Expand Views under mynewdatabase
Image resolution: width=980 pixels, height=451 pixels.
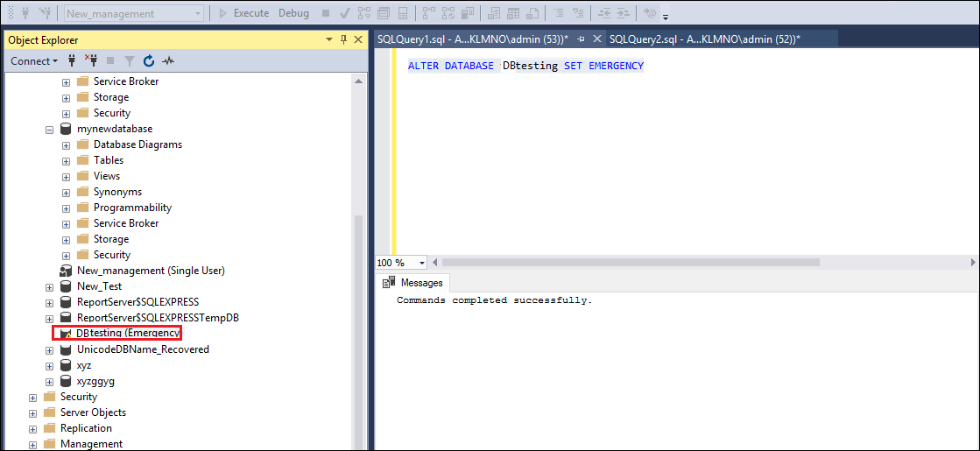(66, 176)
